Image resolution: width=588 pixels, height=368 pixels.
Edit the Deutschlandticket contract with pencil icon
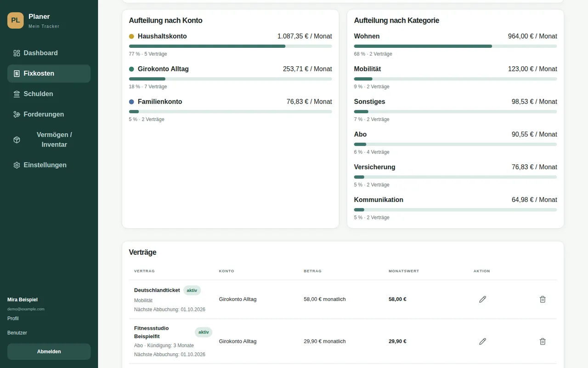[482, 299]
